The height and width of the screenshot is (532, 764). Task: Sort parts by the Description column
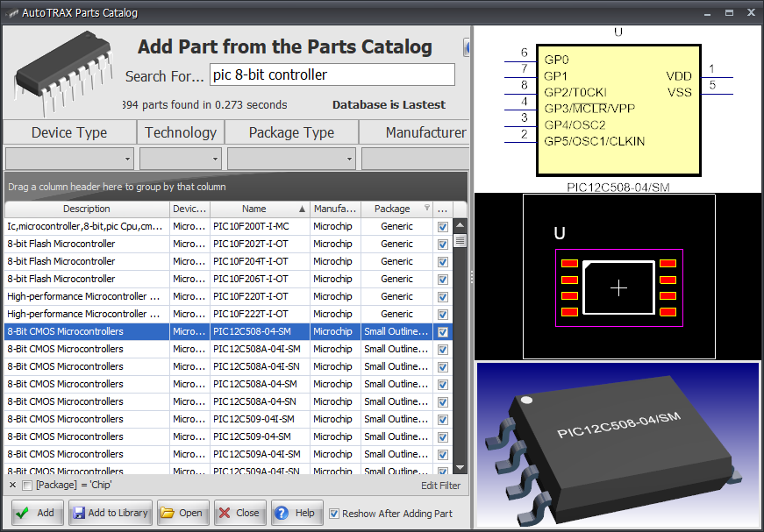[x=85, y=209]
